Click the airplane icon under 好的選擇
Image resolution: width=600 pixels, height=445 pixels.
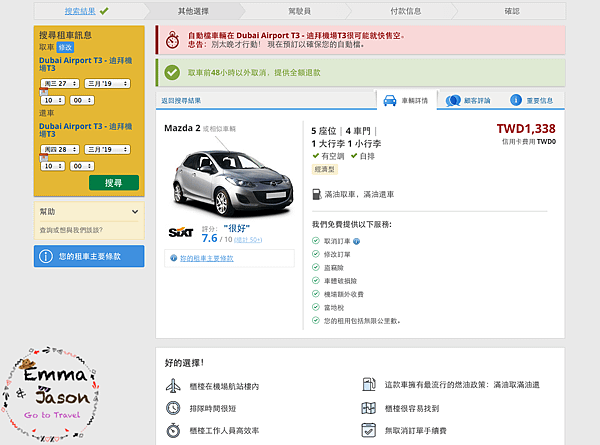pyautogui.click(x=173, y=386)
